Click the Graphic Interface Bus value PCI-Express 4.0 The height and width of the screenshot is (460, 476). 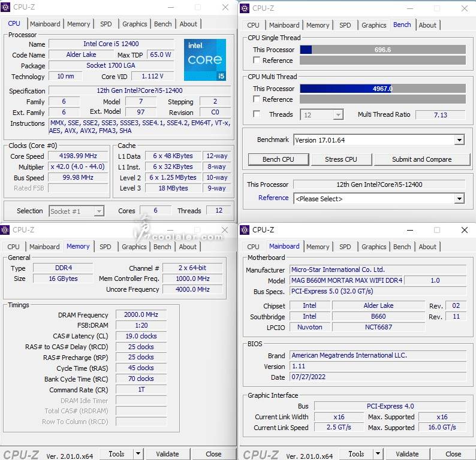pos(390,406)
